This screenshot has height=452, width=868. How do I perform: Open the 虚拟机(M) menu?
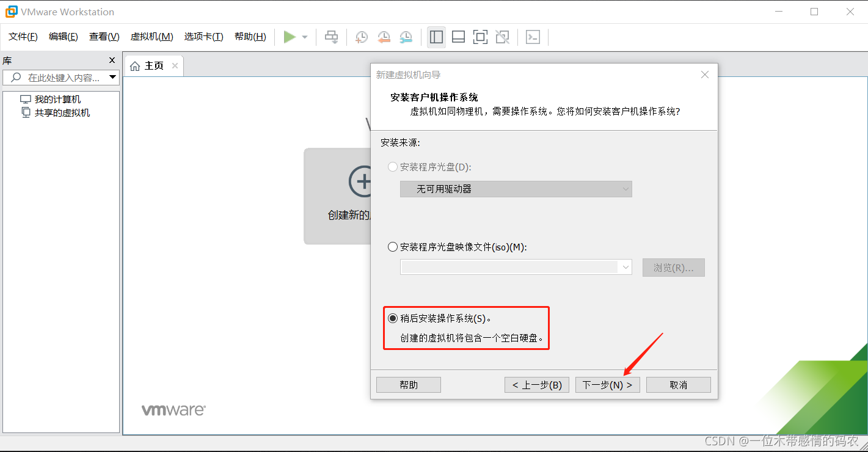coord(151,37)
